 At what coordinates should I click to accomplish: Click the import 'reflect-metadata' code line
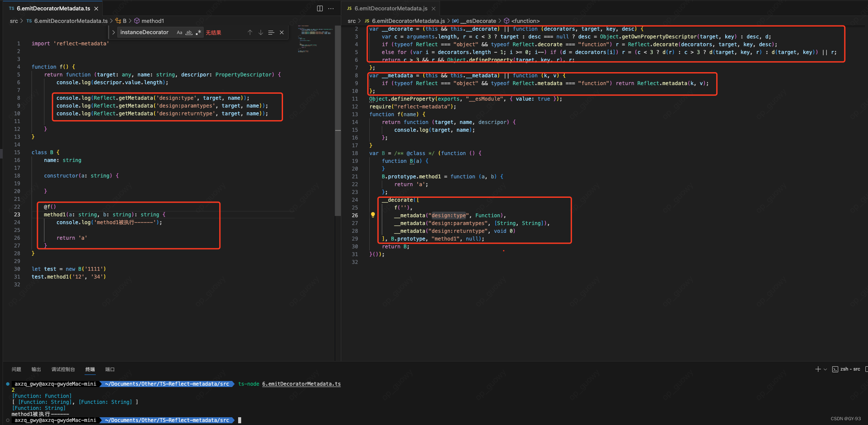[70, 44]
